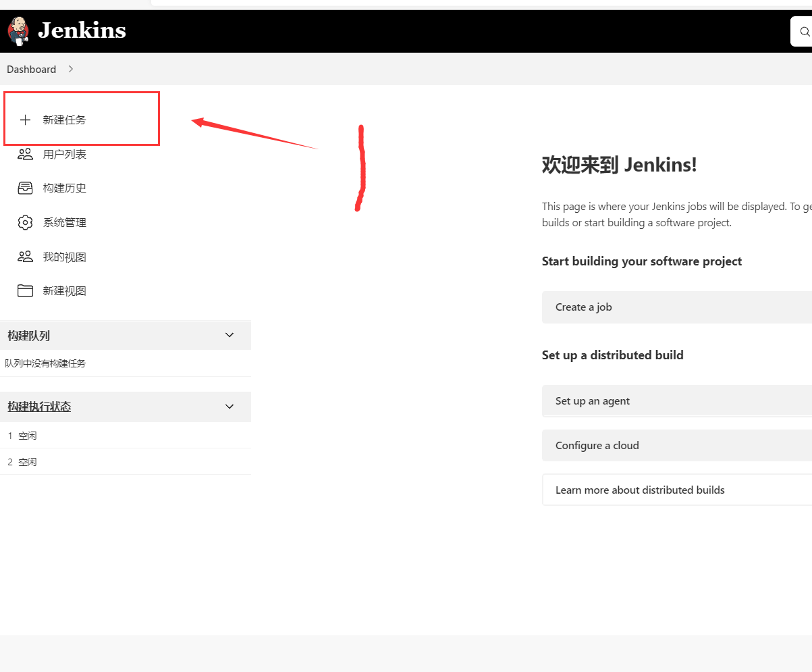Click the plus icon next to 新建任务
The width and height of the screenshot is (812, 672).
[25, 119]
